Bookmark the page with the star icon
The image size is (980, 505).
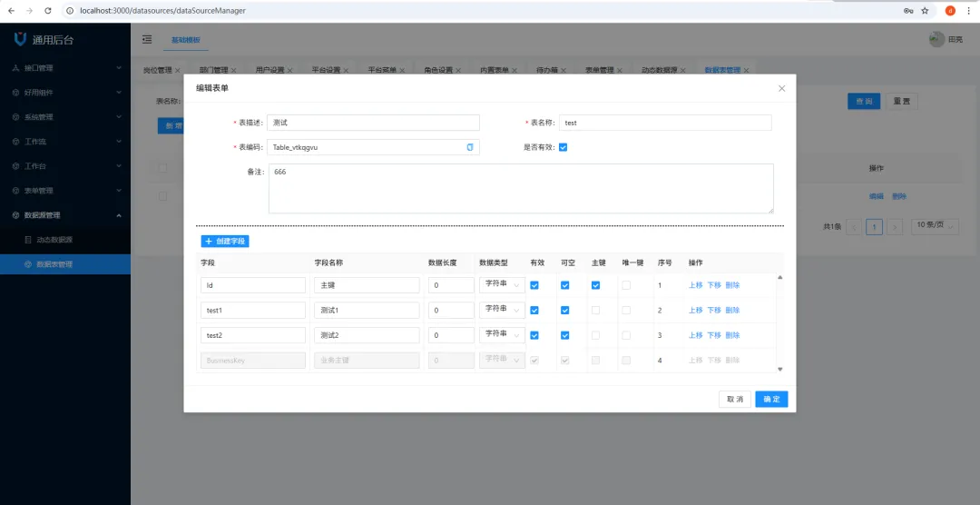pyautogui.click(x=925, y=11)
